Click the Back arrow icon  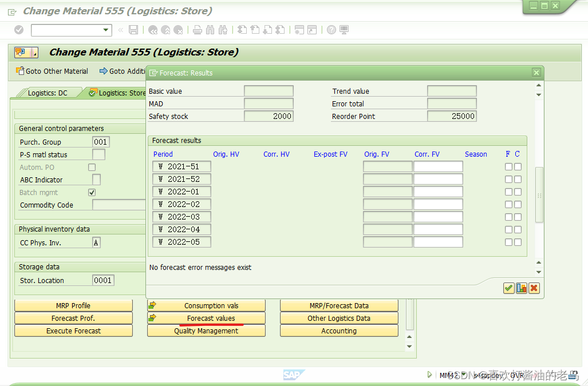[x=152, y=30]
